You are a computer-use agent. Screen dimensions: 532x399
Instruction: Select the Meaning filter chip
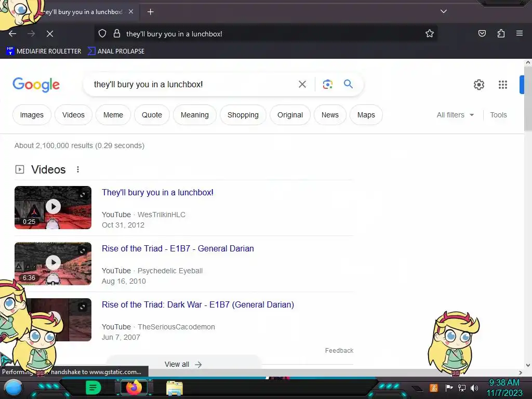(195, 115)
